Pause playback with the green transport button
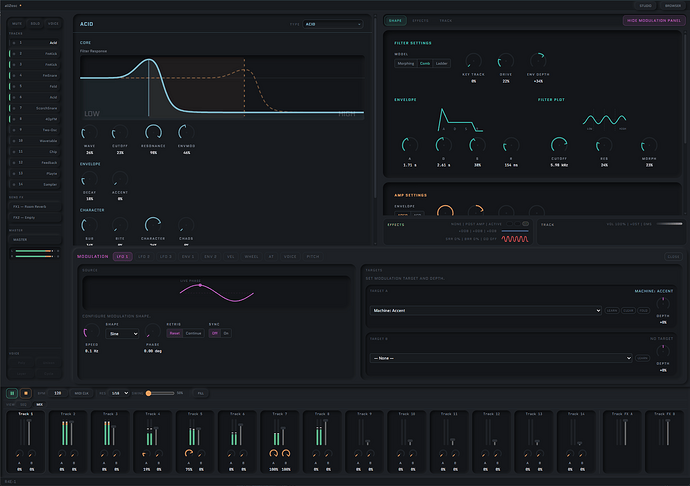The image size is (690, 486). coord(12,393)
